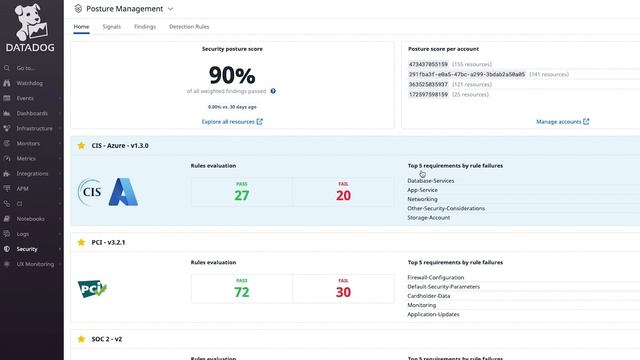Open the Dashboards chart icon
This screenshot has width=640, height=360.
(x=7, y=113)
